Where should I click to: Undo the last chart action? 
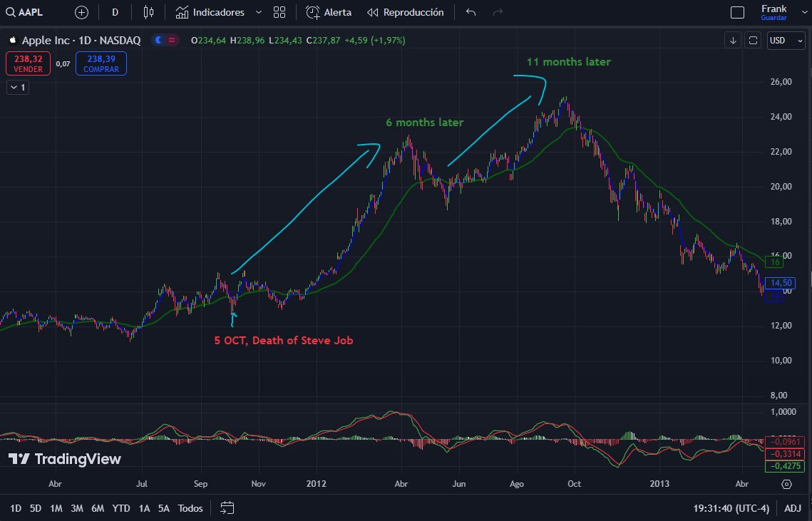coord(471,12)
